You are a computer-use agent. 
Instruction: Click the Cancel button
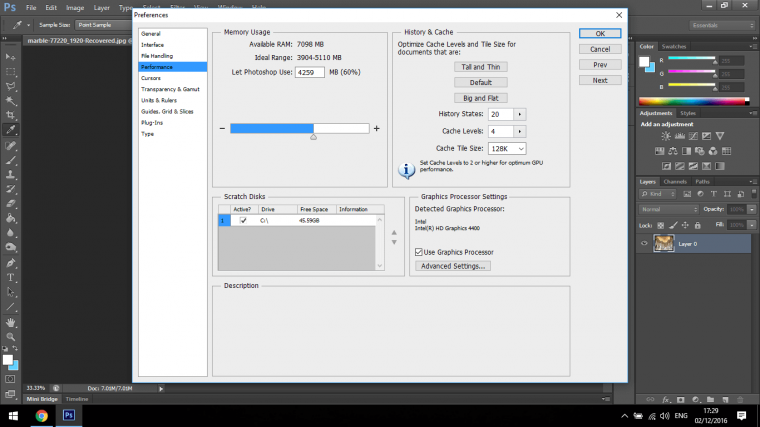click(x=600, y=49)
